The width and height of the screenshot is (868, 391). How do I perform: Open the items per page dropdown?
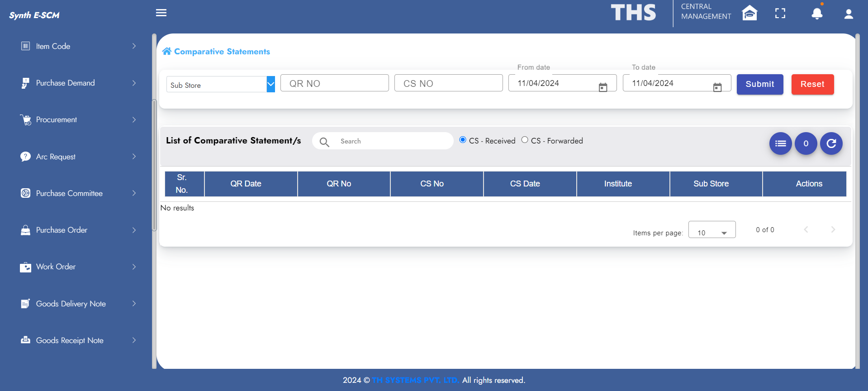click(711, 230)
